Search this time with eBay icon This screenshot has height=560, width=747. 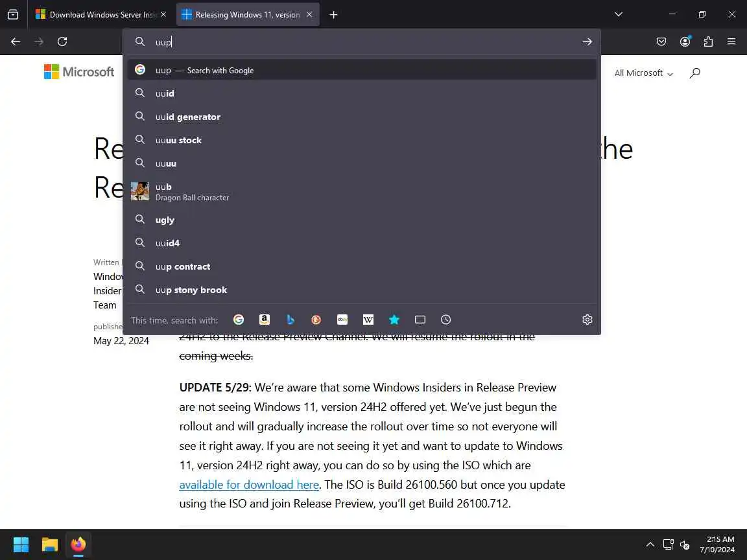[342, 320]
